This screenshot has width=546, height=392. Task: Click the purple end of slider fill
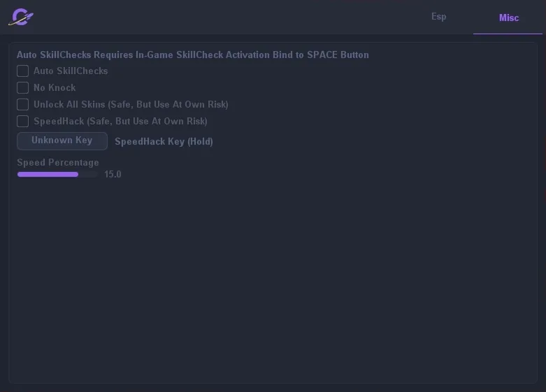coord(76,175)
